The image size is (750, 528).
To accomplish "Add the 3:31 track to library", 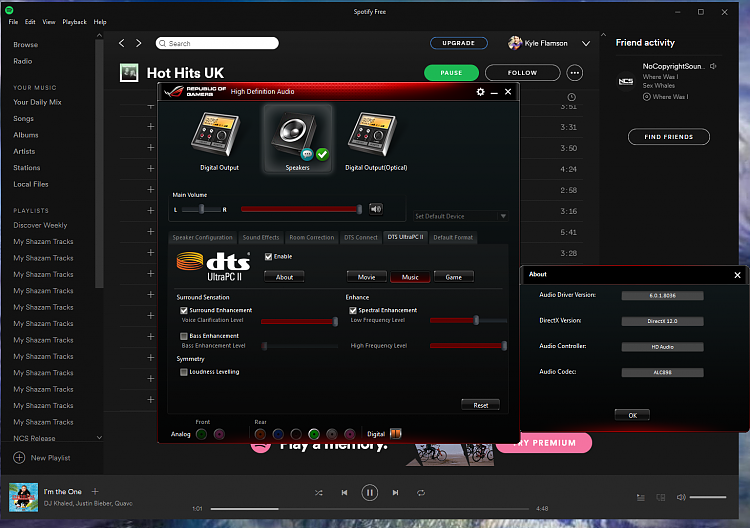I will click(151, 127).
